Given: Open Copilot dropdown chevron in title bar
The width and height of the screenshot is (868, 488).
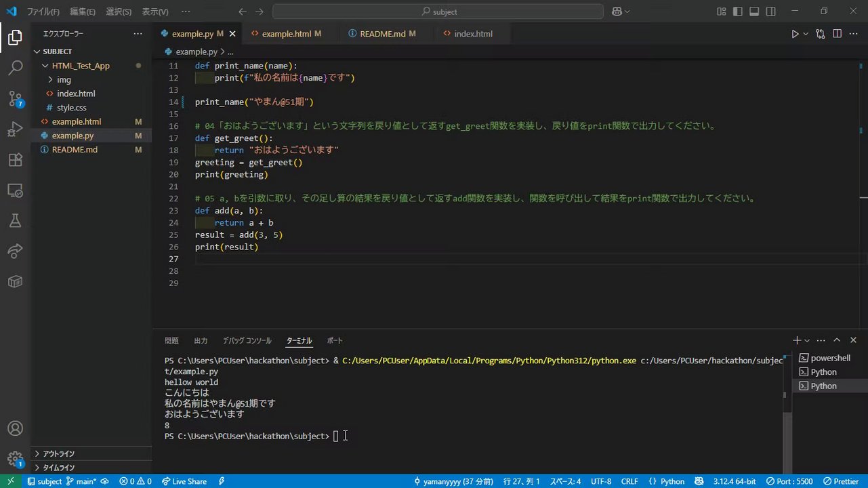Looking at the screenshot, I should pyautogui.click(x=627, y=12).
